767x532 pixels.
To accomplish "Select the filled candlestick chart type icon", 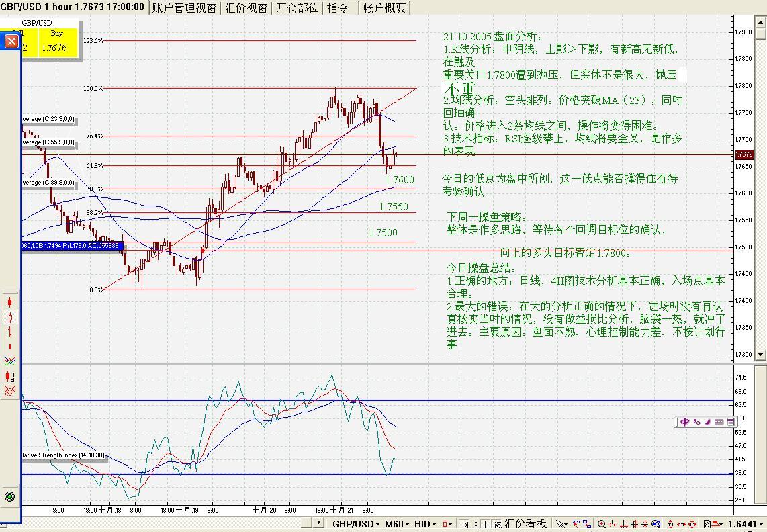I will click(10, 302).
